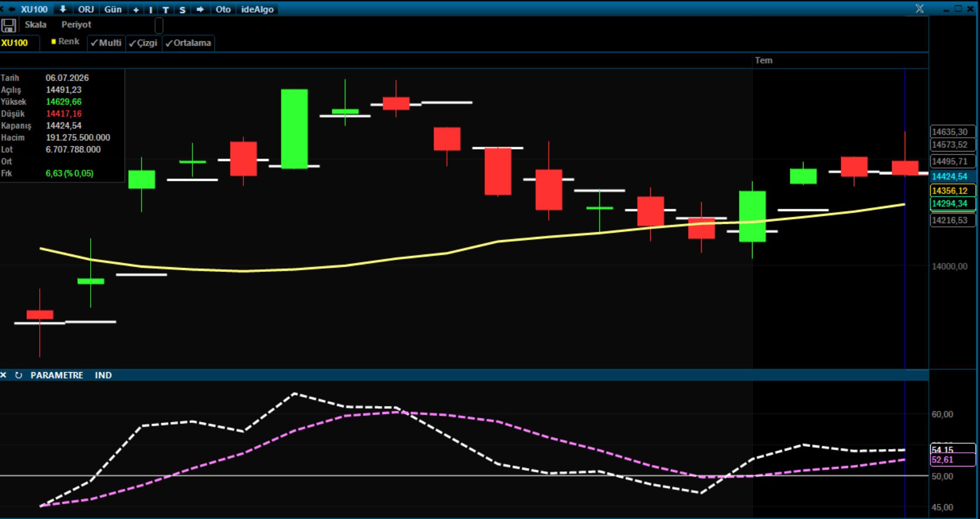This screenshot has width=980, height=519.
Task: Click the yellow XU100 symbol field
Action: [20, 43]
